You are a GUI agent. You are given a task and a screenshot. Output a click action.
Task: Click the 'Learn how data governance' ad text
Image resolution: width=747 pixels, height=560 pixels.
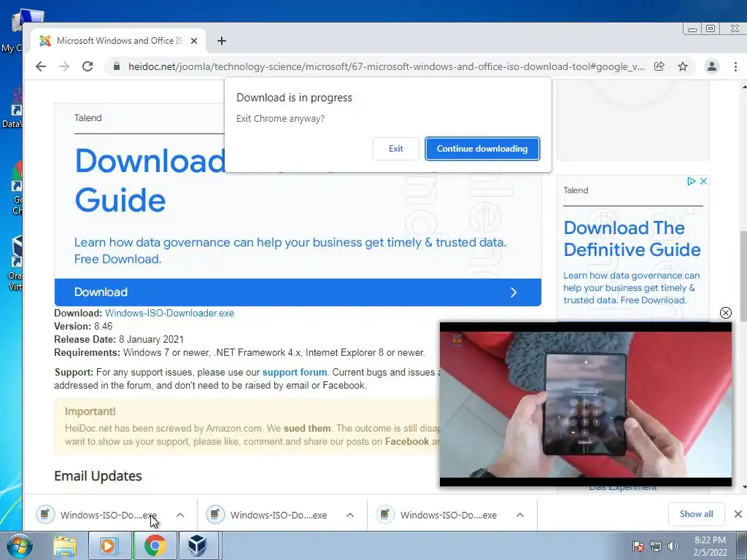[x=290, y=251]
